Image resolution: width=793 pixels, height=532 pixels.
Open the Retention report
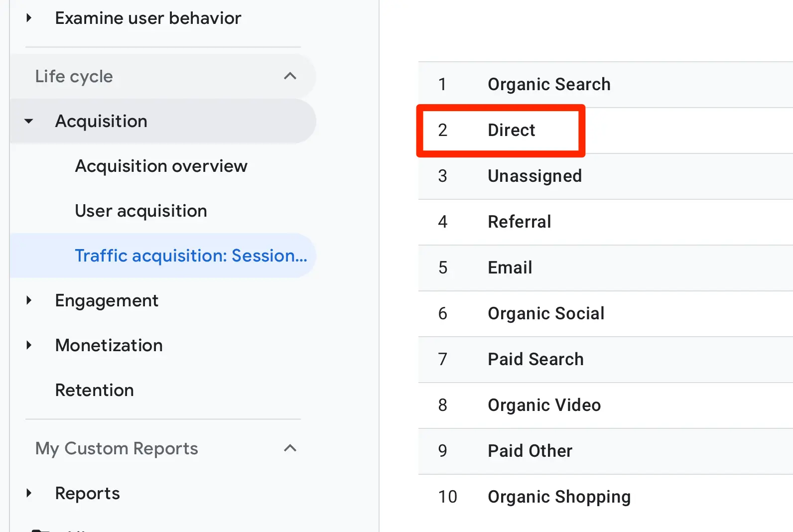95,390
